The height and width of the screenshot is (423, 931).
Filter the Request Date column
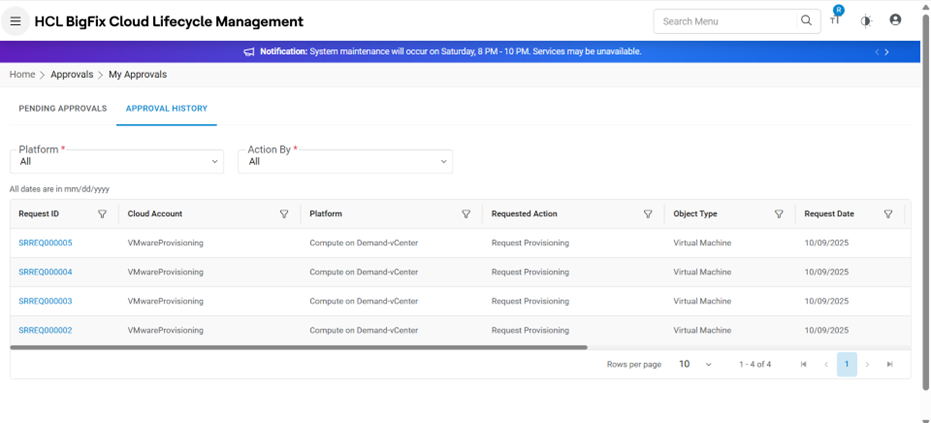[888, 214]
